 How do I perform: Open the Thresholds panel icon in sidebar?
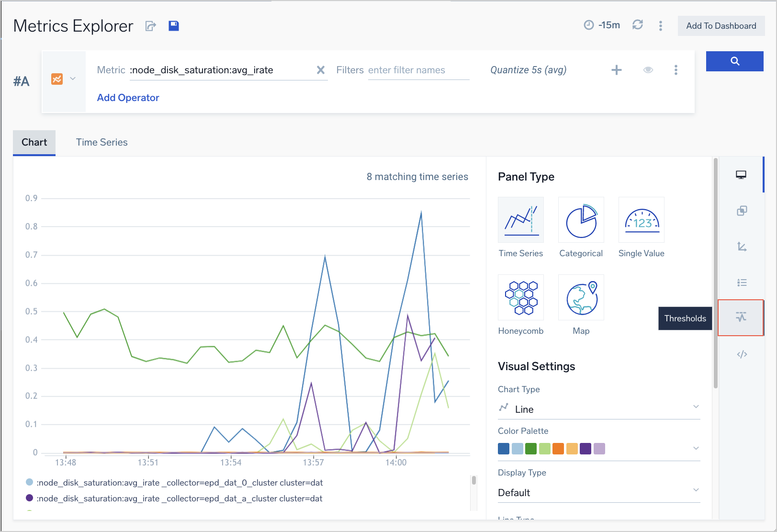click(741, 317)
